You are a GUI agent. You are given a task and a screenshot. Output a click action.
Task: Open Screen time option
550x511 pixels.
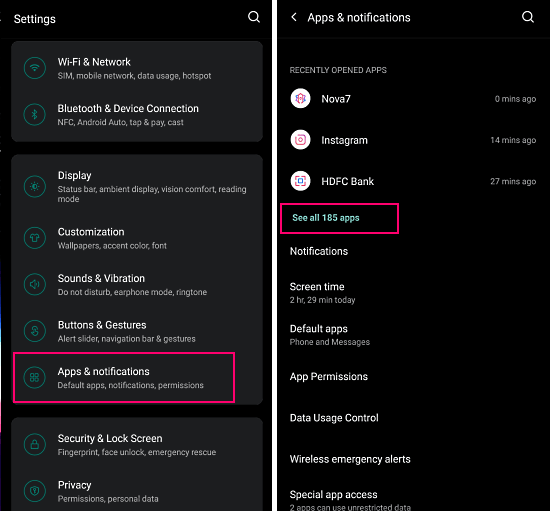point(413,293)
